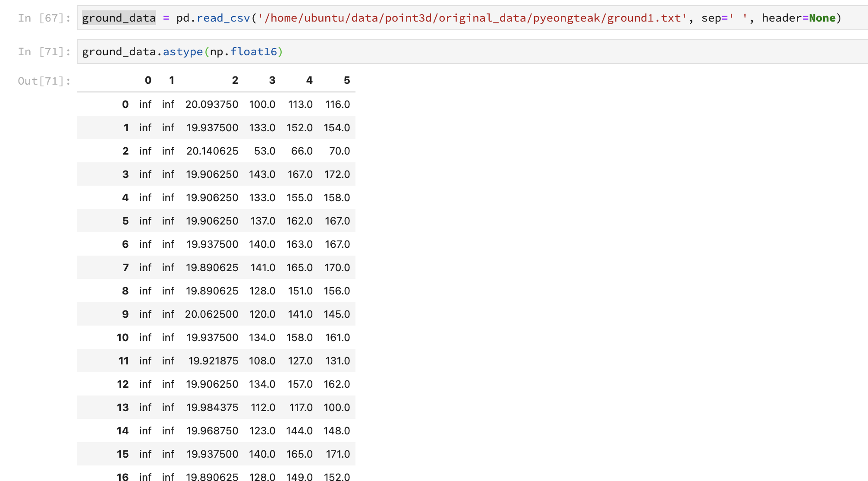Click np.float16 in second cell
Image resolution: width=868 pixels, height=481 pixels.
click(x=243, y=52)
